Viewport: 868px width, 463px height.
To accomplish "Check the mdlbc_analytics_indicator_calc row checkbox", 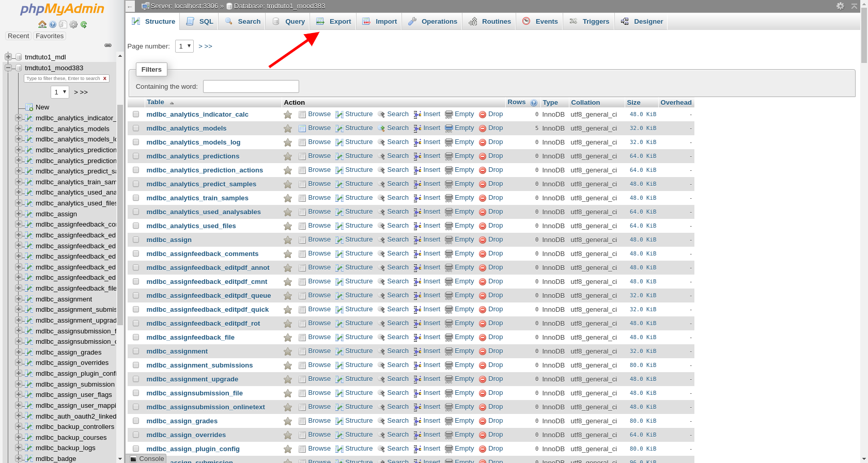I will (136, 114).
